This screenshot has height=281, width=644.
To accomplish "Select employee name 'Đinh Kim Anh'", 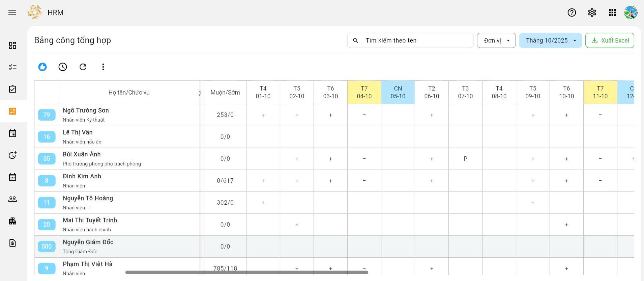I will [82, 176].
